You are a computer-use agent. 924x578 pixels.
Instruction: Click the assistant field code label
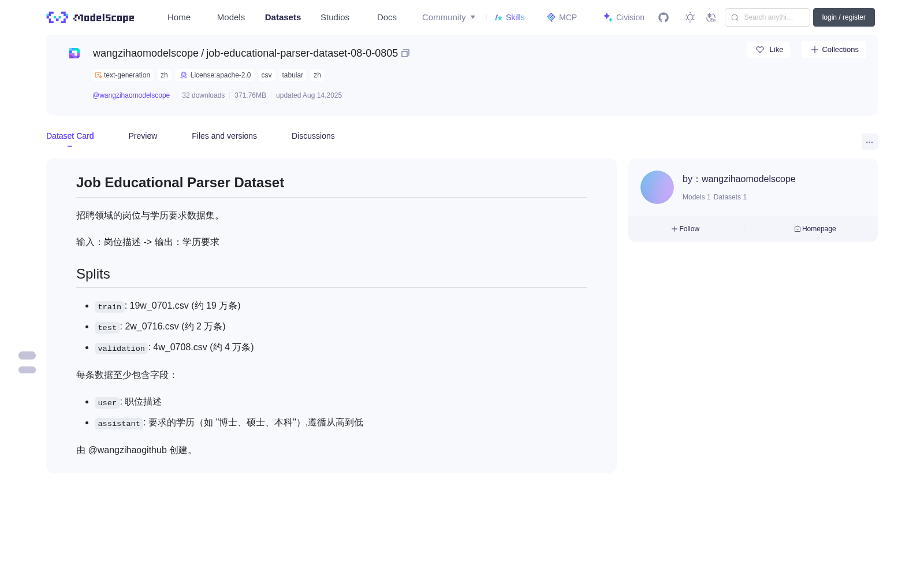(x=119, y=423)
